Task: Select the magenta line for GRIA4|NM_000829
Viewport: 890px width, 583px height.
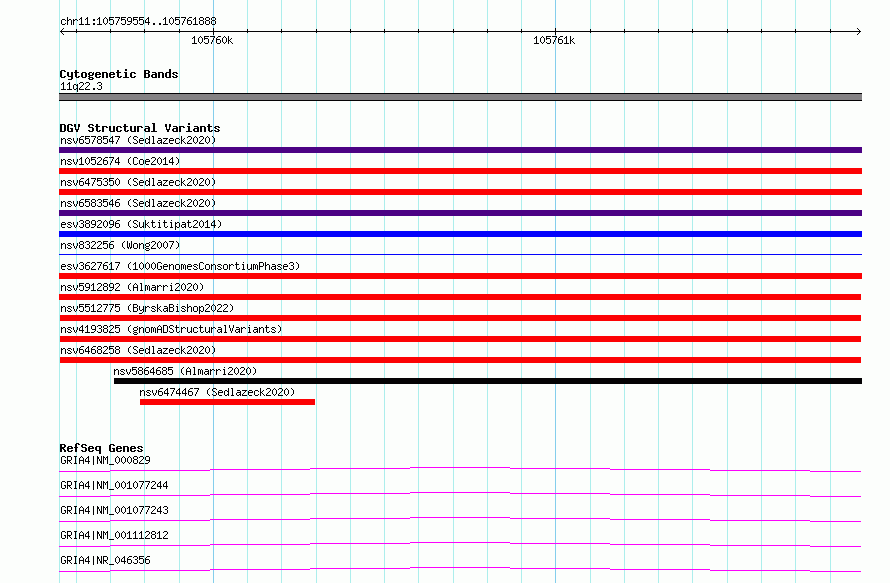Action: coord(460,469)
